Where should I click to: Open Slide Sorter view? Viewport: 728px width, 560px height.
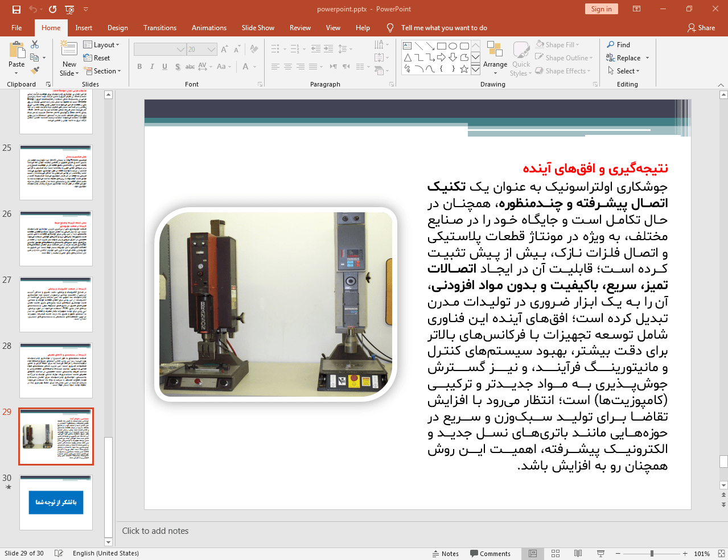(556, 553)
